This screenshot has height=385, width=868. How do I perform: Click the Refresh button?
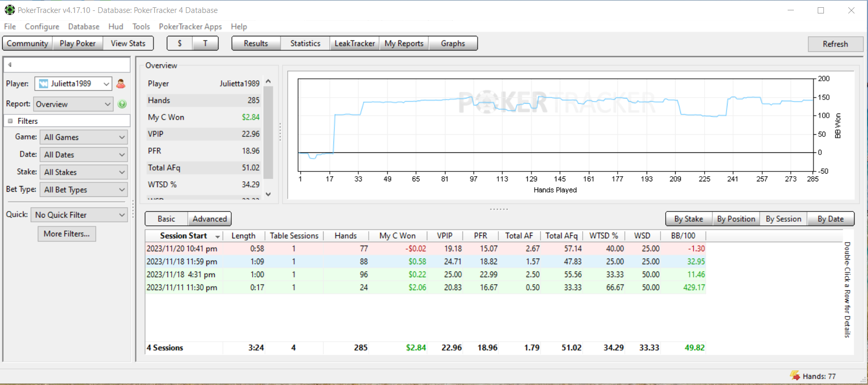click(835, 44)
